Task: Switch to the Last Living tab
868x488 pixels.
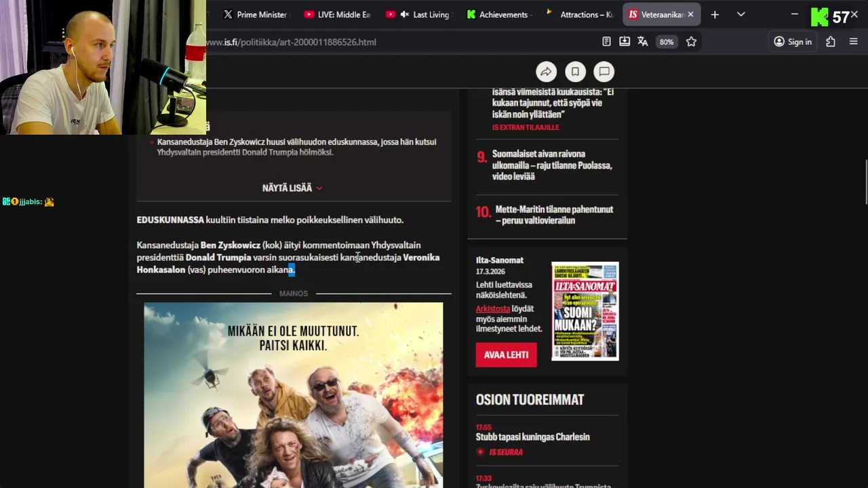Action: click(420, 14)
